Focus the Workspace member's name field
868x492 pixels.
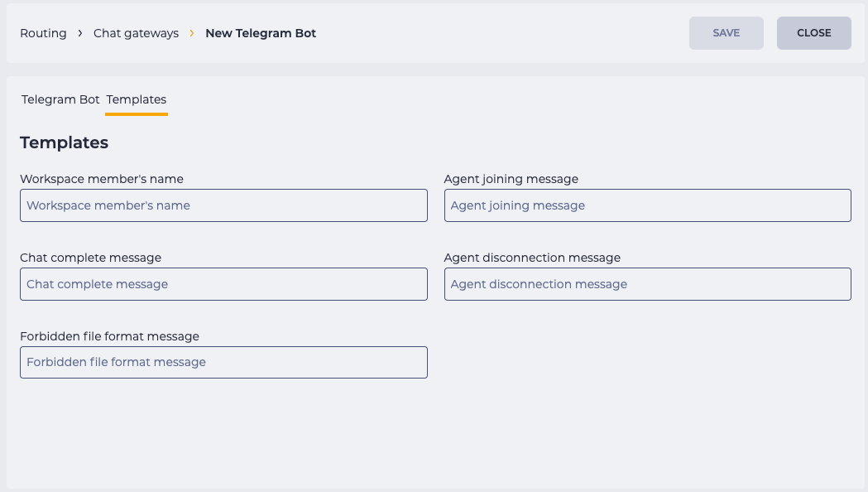(223, 205)
